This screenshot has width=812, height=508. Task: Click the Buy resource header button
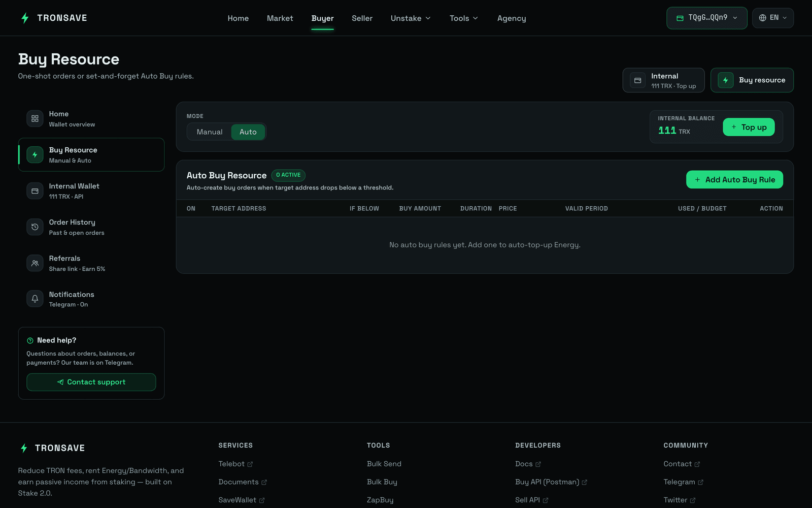752,80
